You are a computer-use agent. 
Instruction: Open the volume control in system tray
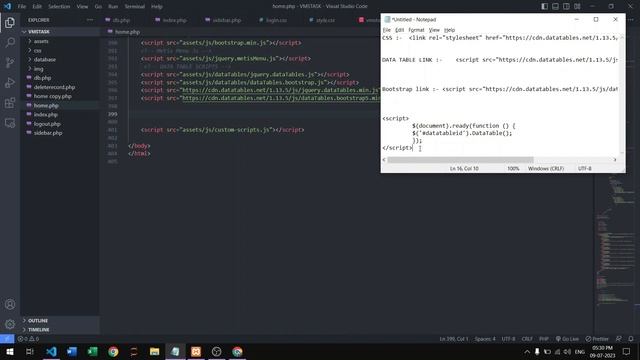click(567, 351)
